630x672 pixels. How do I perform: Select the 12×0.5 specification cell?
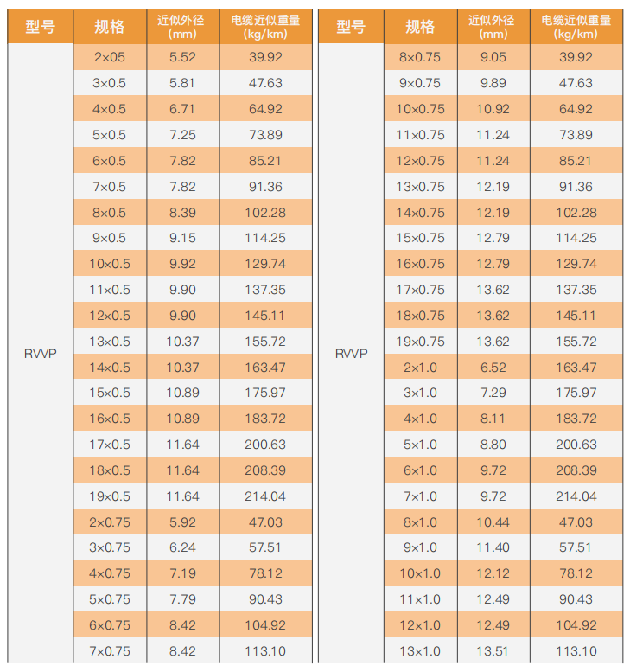tap(110, 316)
